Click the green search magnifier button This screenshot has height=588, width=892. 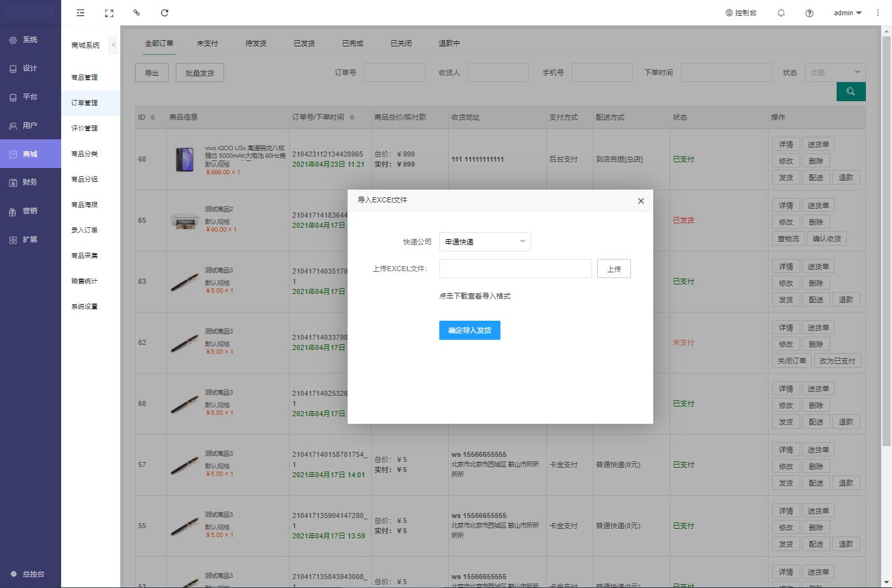[851, 92]
